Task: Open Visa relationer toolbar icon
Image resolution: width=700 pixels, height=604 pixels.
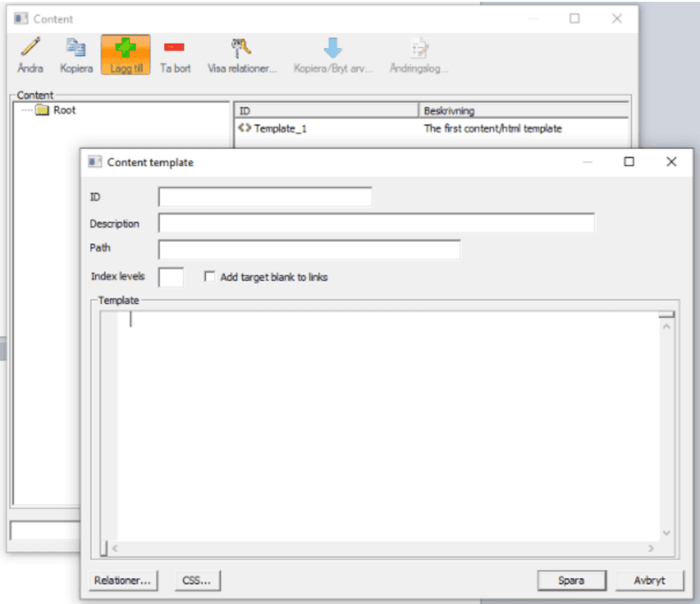Action: (x=242, y=48)
